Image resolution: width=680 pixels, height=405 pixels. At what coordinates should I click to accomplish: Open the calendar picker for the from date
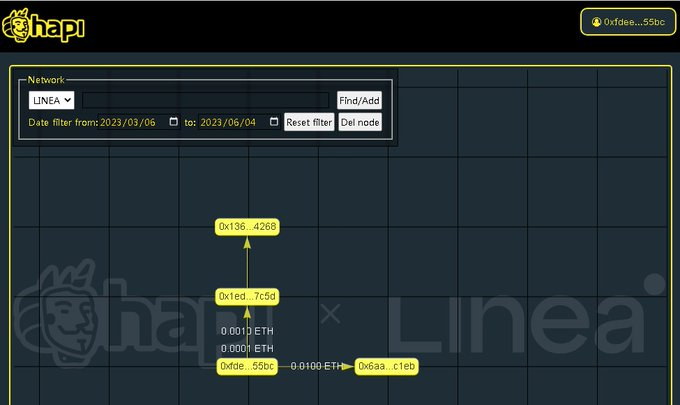click(x=173, y=121)
